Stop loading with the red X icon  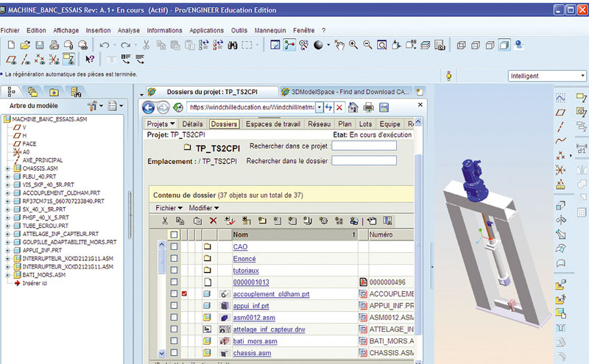[339, 107]
